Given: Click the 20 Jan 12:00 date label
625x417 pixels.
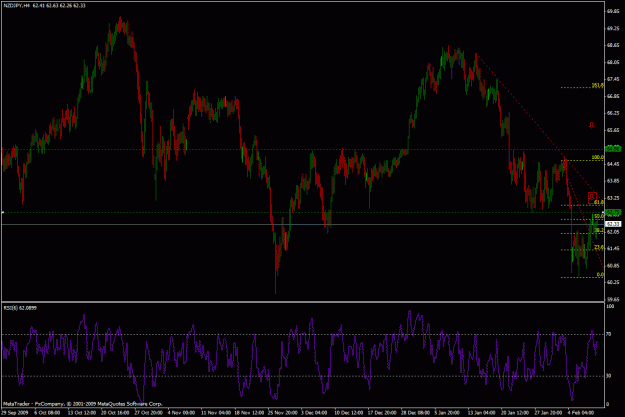Looking at the screenshot, I should 515,413.
